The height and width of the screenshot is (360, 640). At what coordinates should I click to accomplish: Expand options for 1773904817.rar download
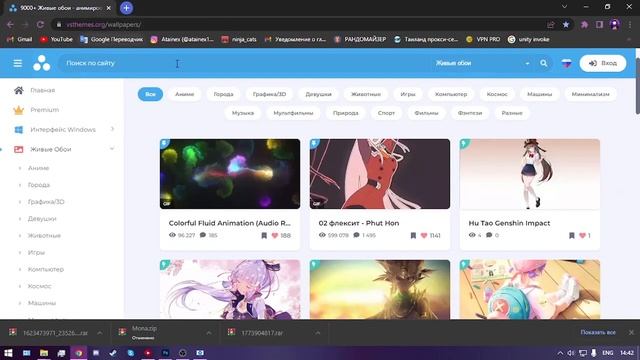(318, 333)
